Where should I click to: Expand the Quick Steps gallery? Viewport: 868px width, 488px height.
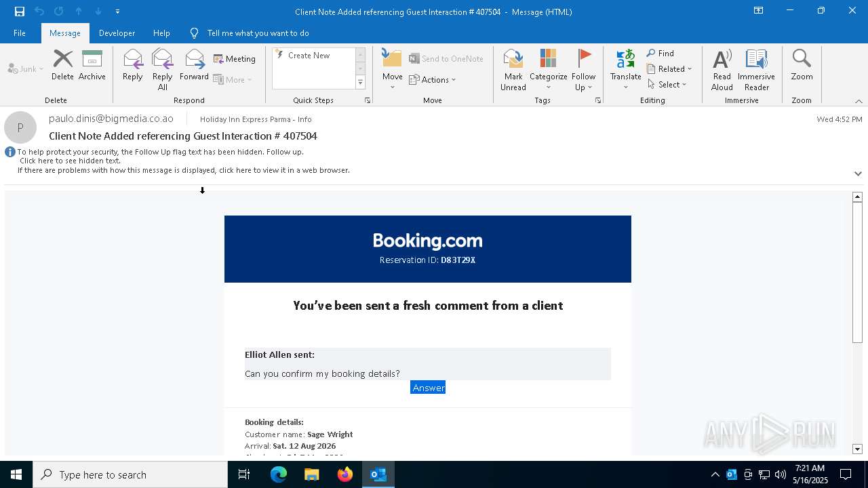(x=360, y=83)
